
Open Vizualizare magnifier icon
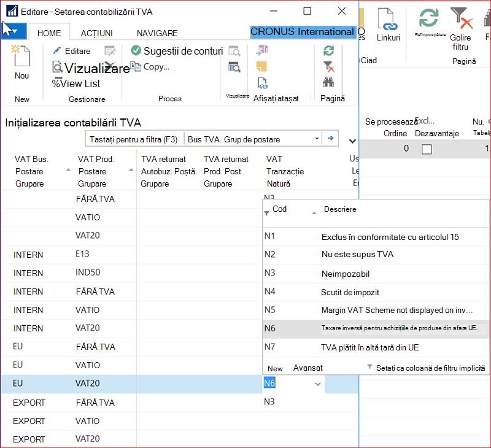coord(57,68)
